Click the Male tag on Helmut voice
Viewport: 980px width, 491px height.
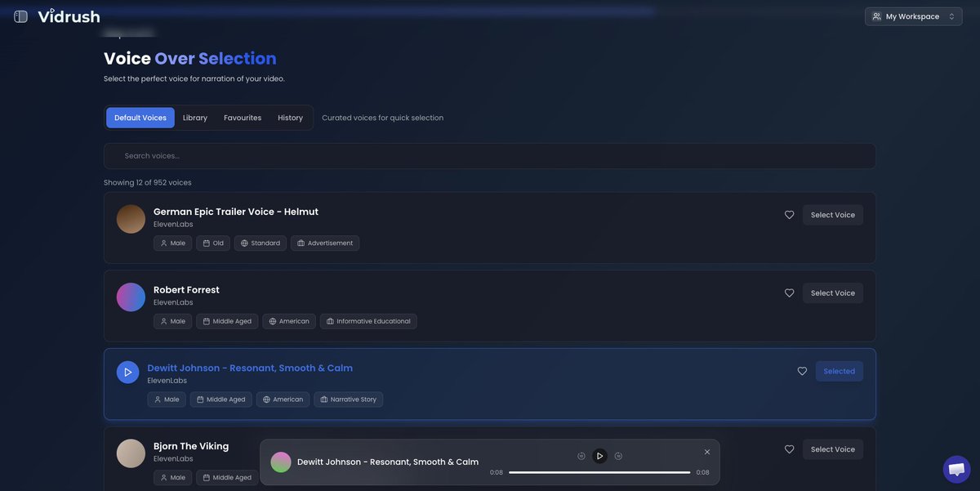[x=172, y=243]
